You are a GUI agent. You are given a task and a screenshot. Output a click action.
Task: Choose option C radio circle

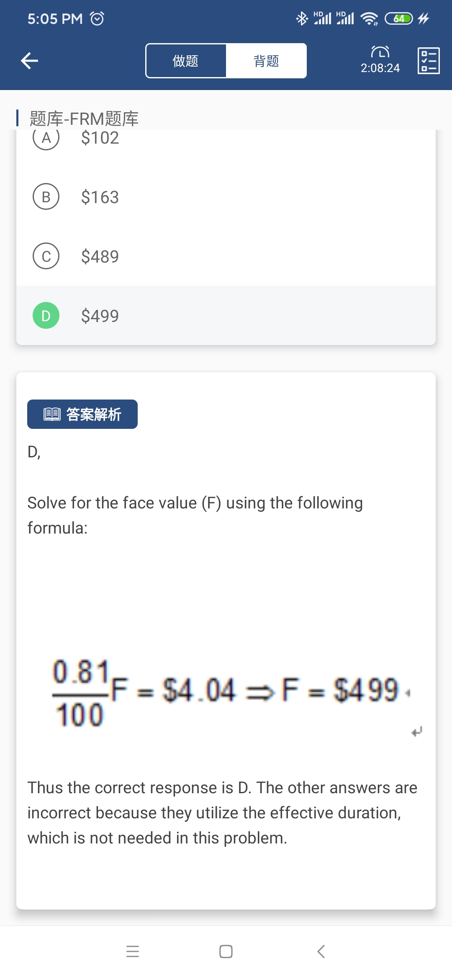[x=46, y=256]
